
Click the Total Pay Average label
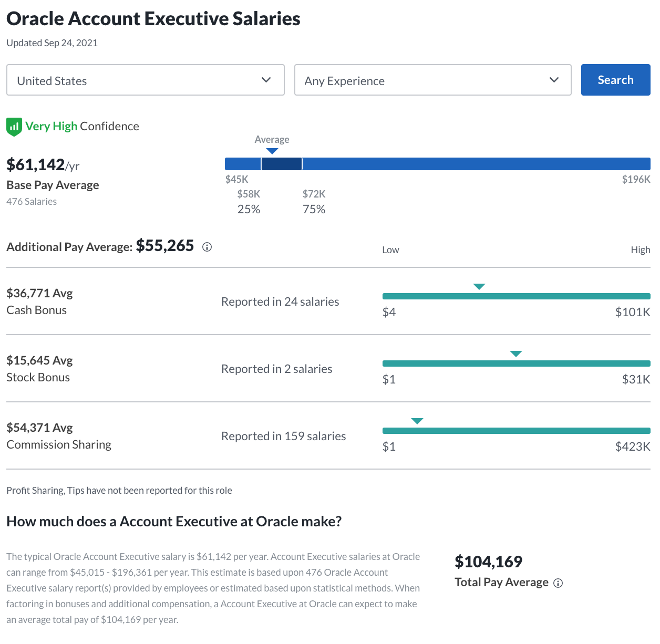[x=502, y=582]
